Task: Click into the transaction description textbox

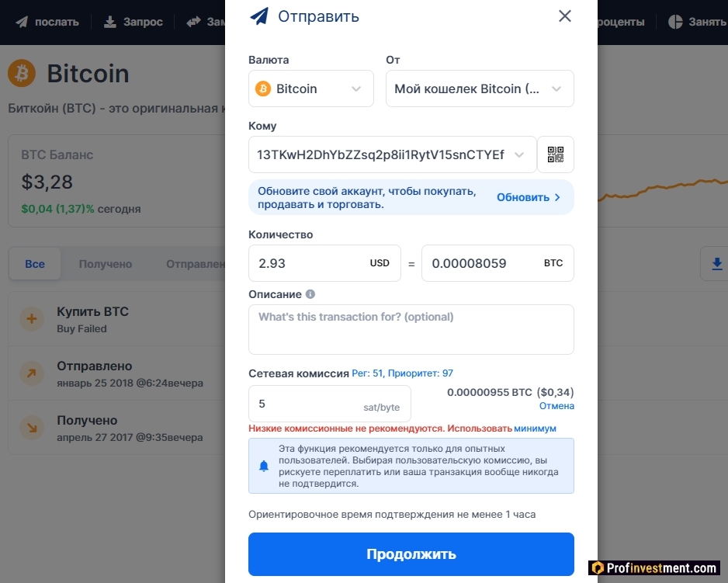Action: pyautogui.click(x=411, y=329)
